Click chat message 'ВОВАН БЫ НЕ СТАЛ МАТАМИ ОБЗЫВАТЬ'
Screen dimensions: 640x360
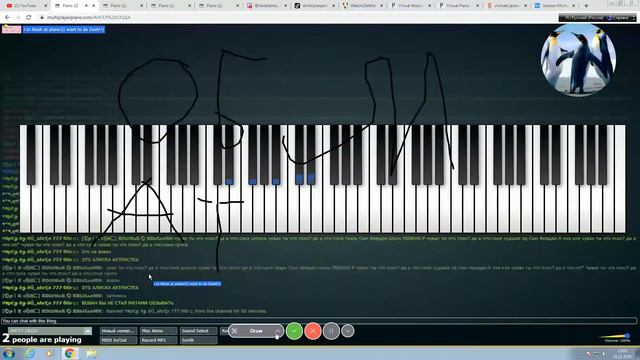coord(128,303)
